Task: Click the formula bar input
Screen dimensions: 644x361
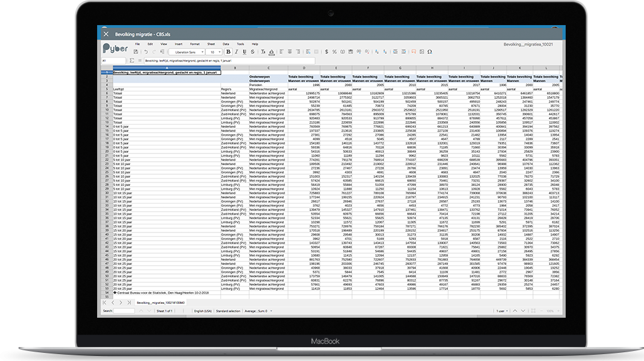Action: pyautogui.click(x=229, y=61)
